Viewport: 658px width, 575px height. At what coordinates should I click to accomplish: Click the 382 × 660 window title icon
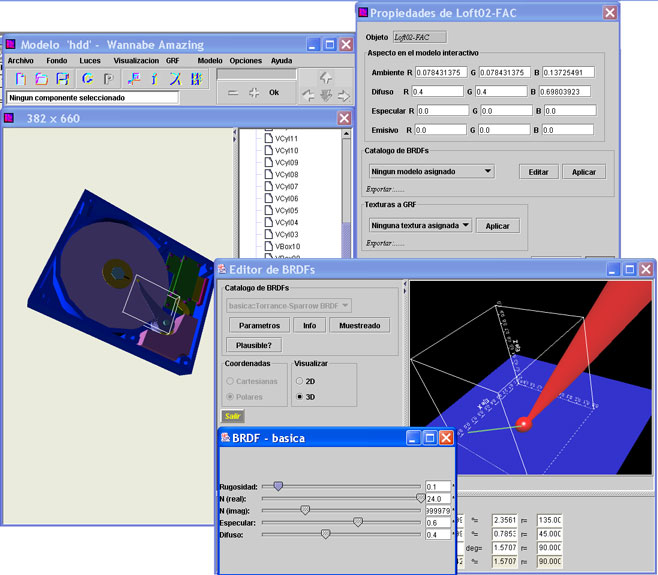(x=9, y=118)
